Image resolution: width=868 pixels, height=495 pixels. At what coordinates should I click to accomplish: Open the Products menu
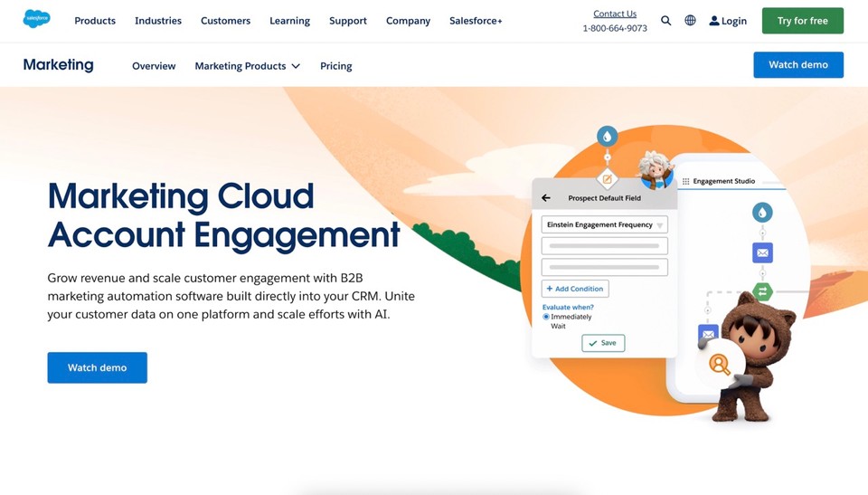95,21
